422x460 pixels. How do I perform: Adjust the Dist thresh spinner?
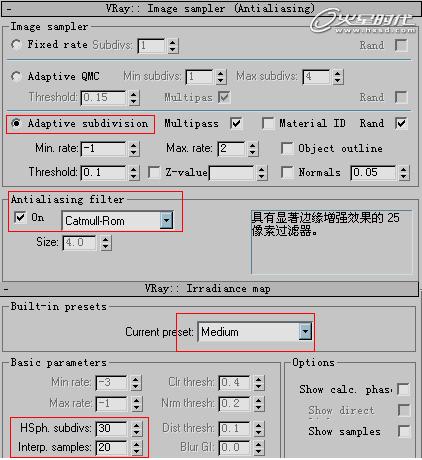(x=259, y=429)
